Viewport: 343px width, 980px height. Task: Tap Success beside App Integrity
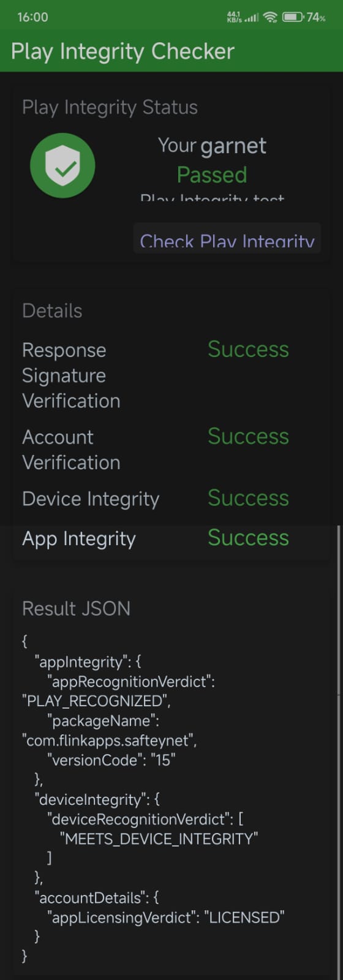click(248, 538)
